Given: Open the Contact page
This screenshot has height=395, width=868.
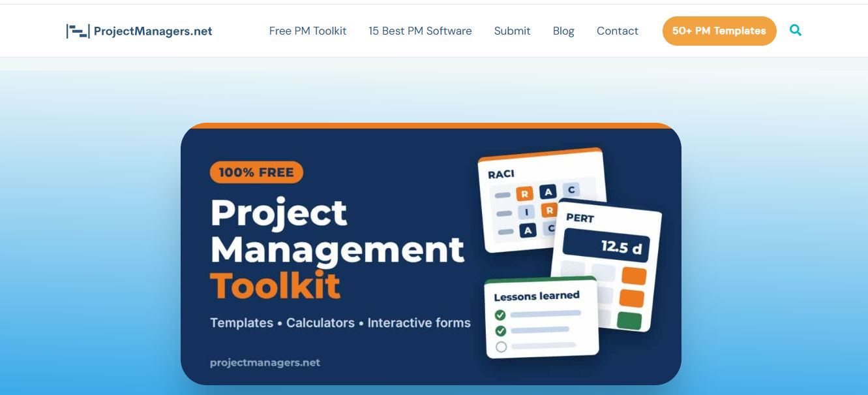Looking at the screenshot, I should click(x=618, y=31).
